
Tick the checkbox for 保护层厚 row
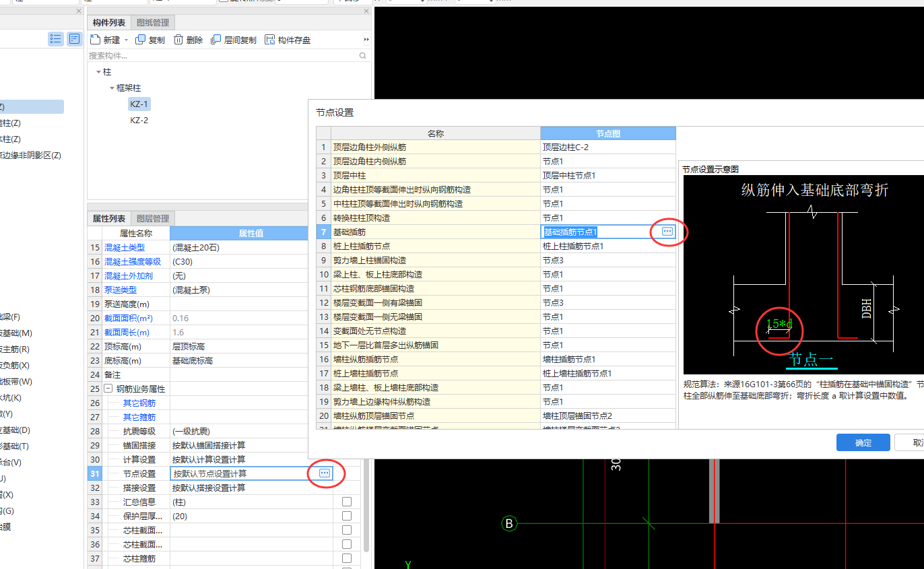[347, 516]
